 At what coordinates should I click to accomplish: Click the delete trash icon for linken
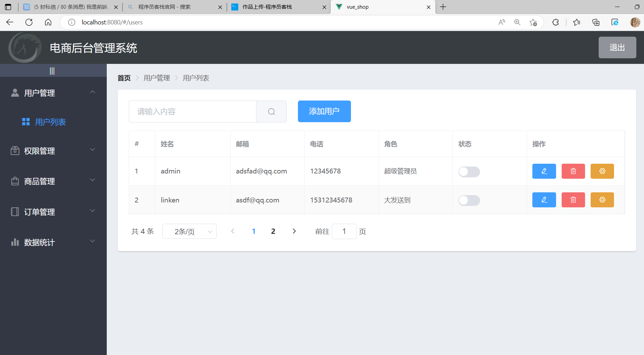(573, 200)
